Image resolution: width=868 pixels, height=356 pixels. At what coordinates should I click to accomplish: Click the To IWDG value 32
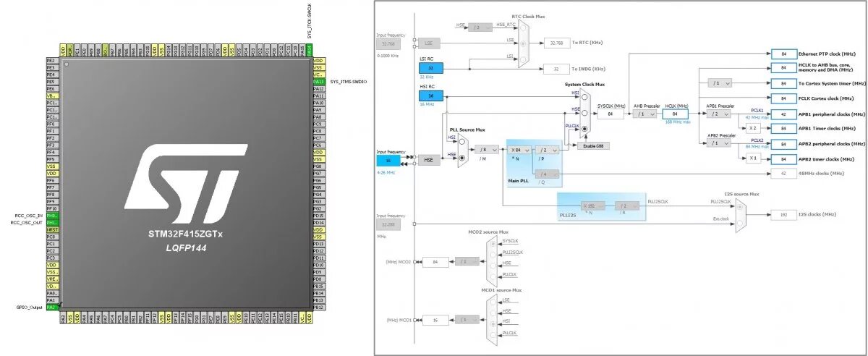tap(556, 69)
